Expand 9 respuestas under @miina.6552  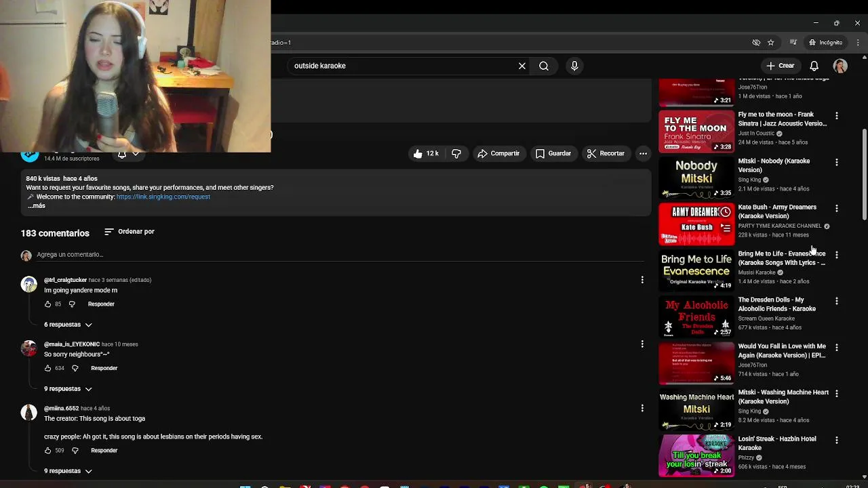click(68, 471)
